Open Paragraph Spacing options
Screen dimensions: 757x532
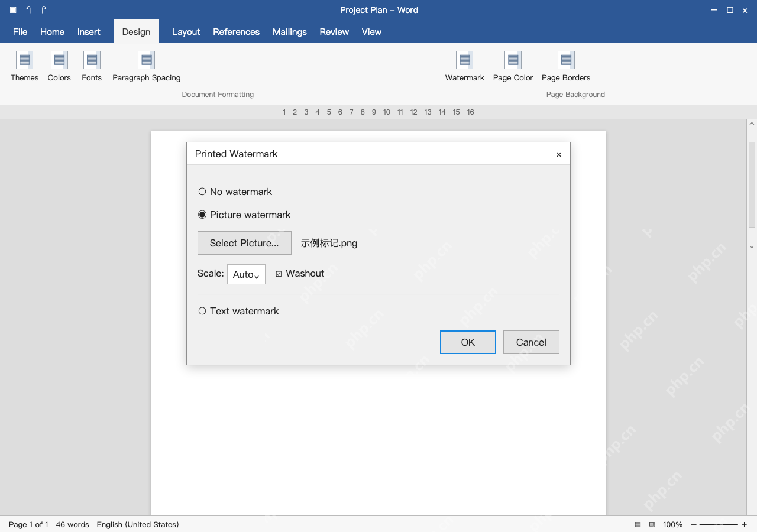point(147,66)
